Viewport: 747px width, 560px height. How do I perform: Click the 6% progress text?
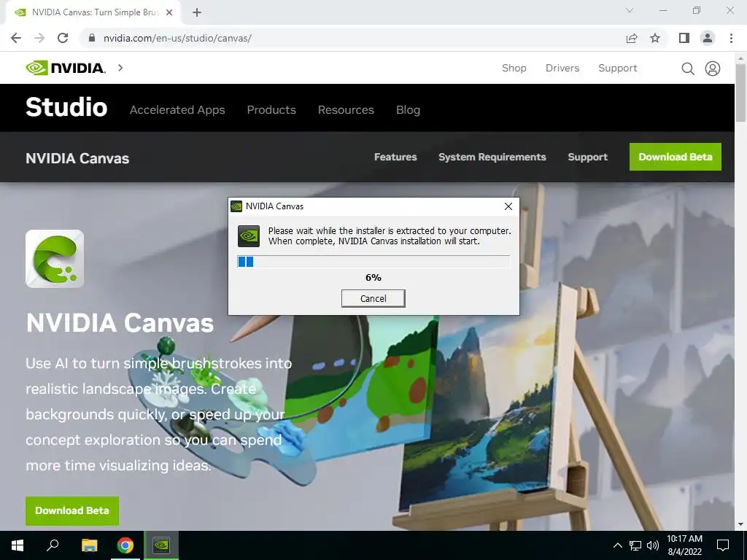pos(373,278)
